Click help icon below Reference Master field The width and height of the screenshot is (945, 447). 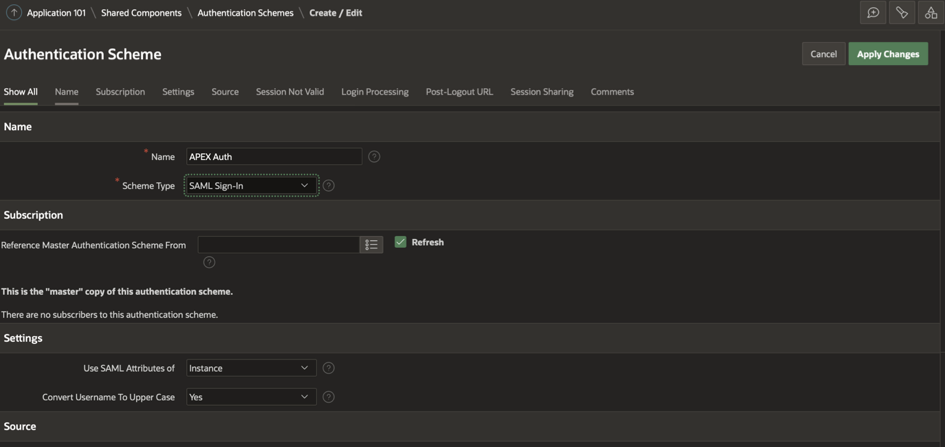(x=209, y=263)
